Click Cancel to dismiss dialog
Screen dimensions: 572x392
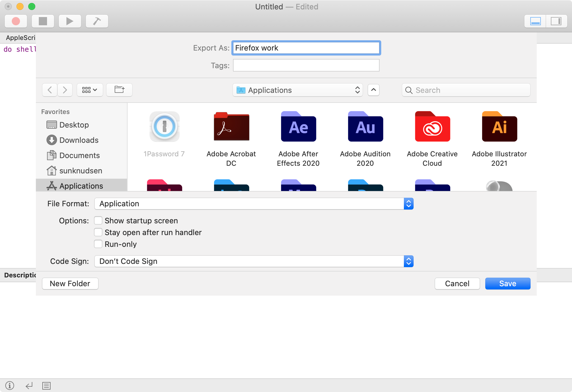(458, 283)
